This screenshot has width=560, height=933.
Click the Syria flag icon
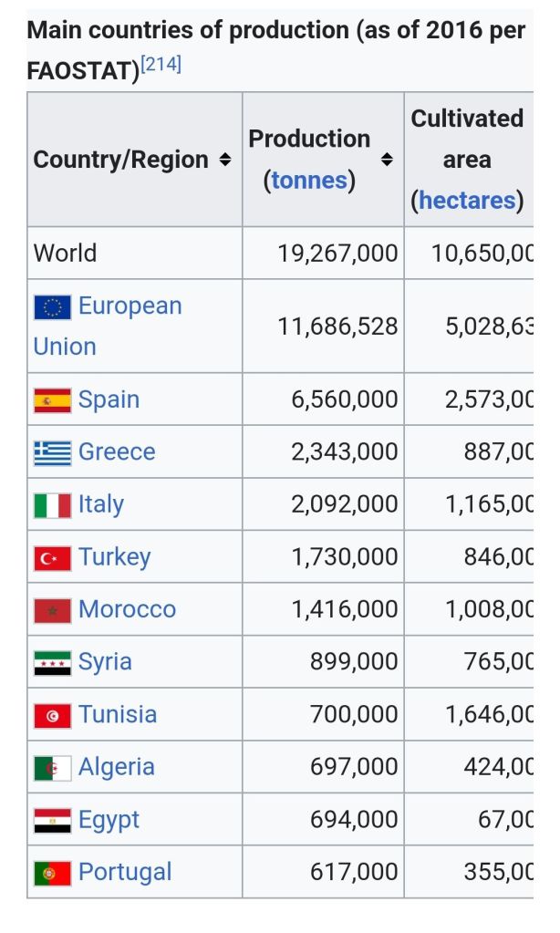52,663
